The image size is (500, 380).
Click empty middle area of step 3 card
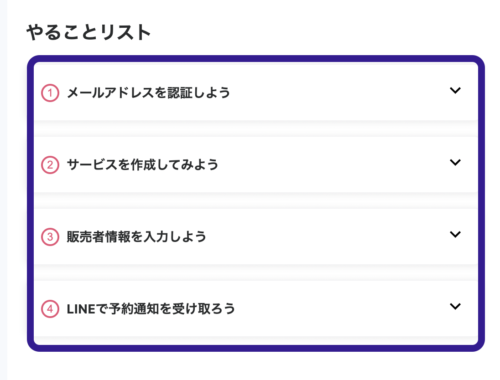pos(333,237)
